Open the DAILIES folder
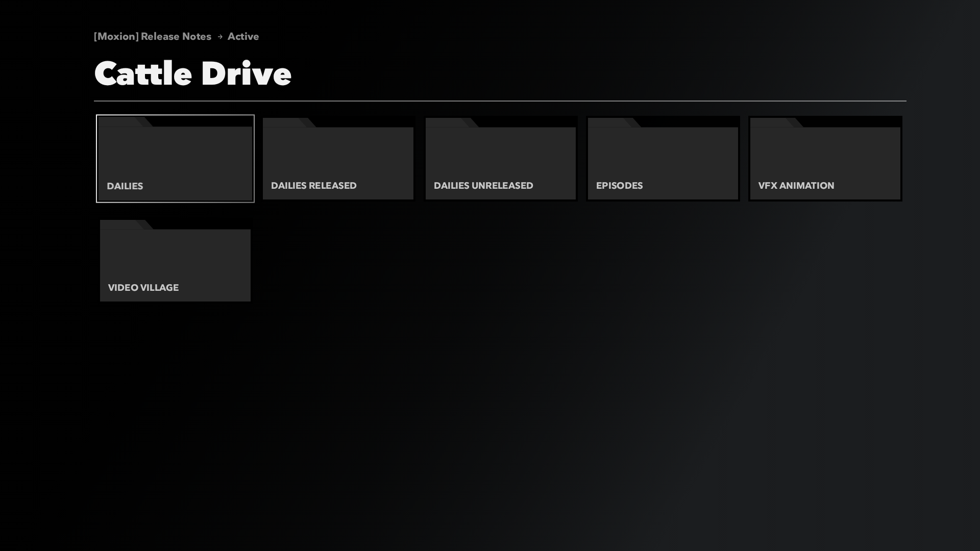This screenshot has width=980, height=551. click(x=175, y=159)
